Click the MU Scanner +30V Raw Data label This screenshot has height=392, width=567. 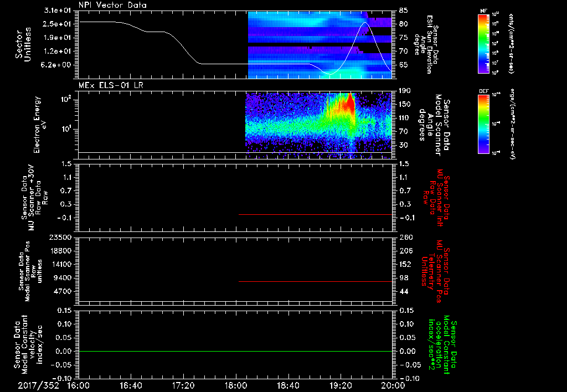34,198
